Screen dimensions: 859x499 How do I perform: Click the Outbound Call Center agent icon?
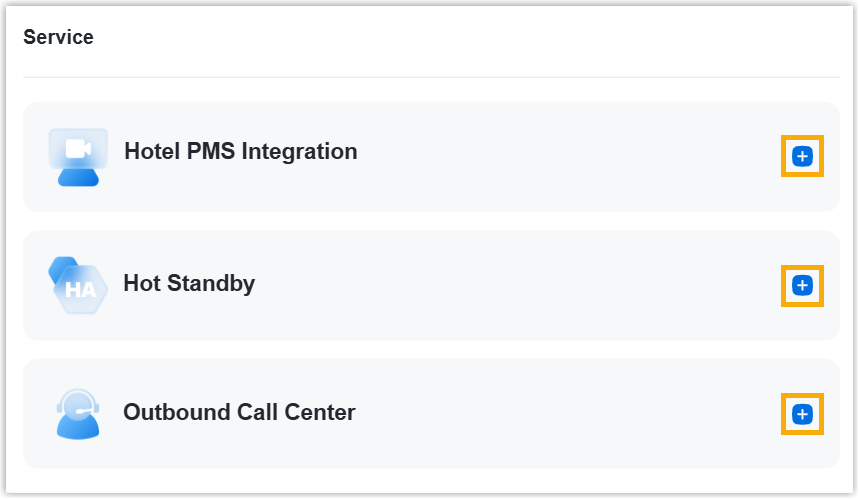tap(78, 413)
